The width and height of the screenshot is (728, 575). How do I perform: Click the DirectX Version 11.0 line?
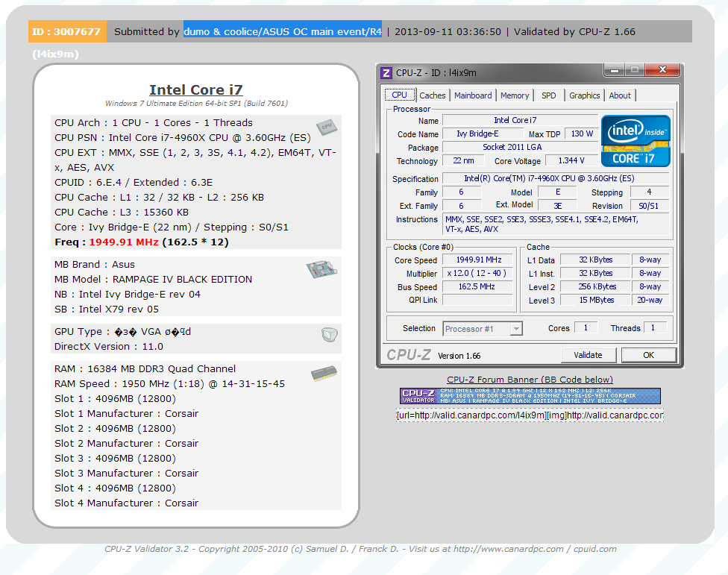109,347
